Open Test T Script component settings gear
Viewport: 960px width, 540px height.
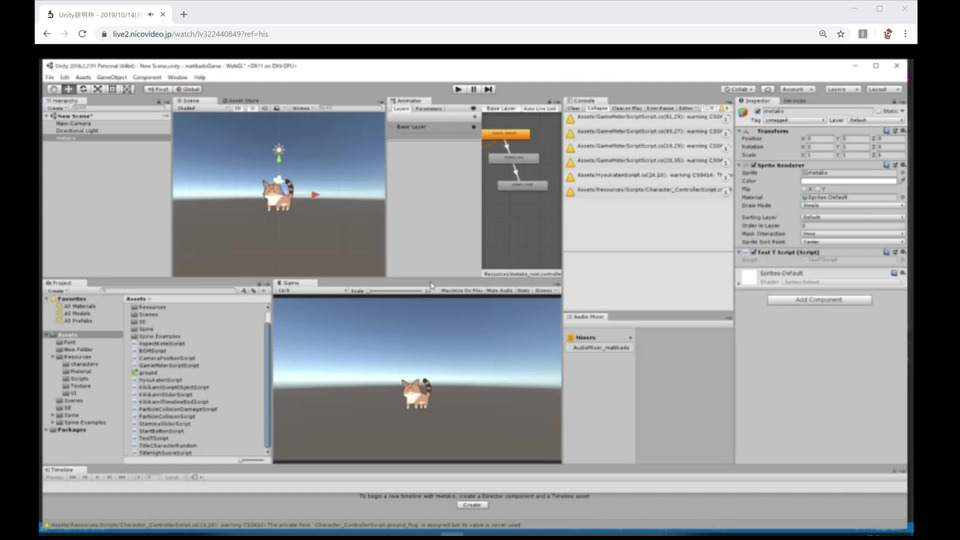902,252
